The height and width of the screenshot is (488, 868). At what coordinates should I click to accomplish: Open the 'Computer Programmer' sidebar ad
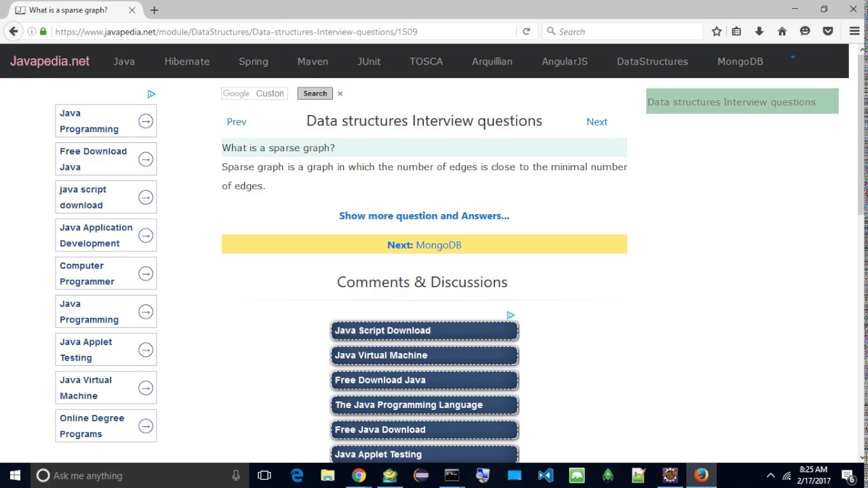coord(106,273)
